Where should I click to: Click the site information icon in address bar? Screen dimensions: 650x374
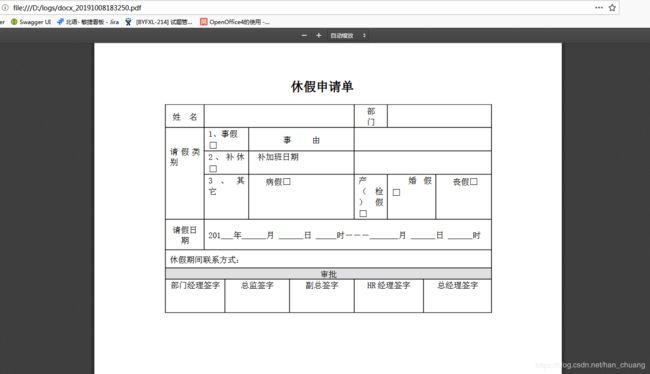pos(5,7)
